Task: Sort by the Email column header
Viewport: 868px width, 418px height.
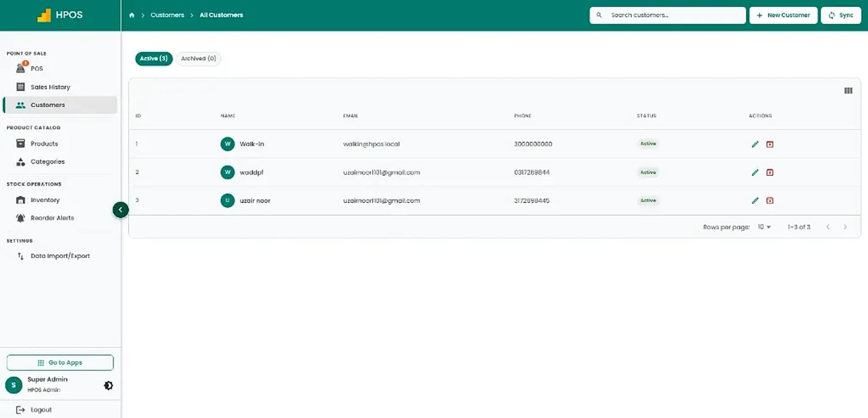Action: pyautogui.click(x=350, y=116)
